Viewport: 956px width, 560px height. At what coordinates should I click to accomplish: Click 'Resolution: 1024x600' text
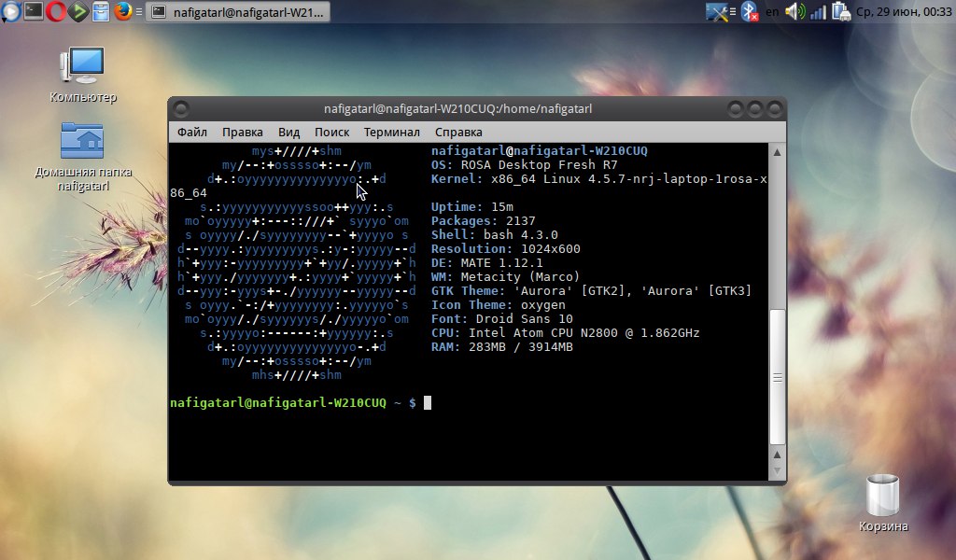click(x=505, y=248)
